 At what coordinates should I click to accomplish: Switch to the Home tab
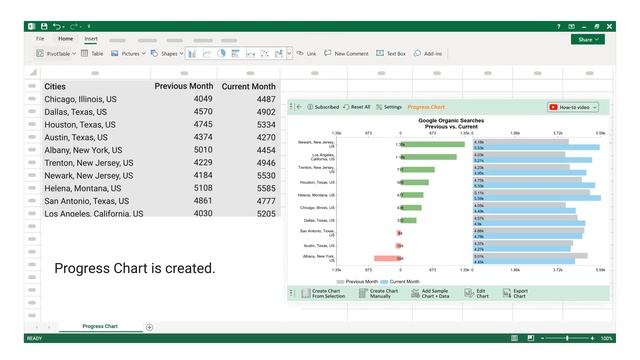click(65, 39)
